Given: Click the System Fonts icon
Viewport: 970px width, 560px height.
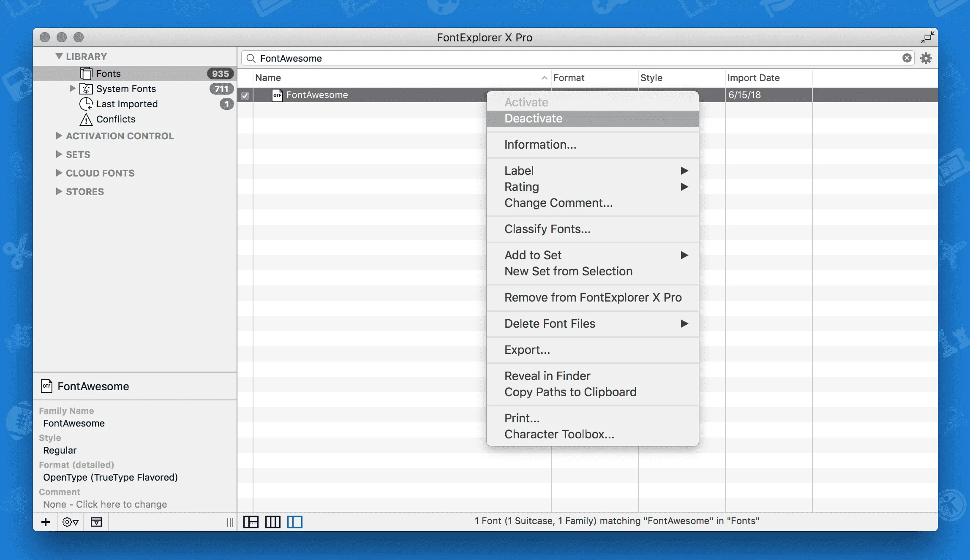Looking at the screenshot, I should 86,89.
